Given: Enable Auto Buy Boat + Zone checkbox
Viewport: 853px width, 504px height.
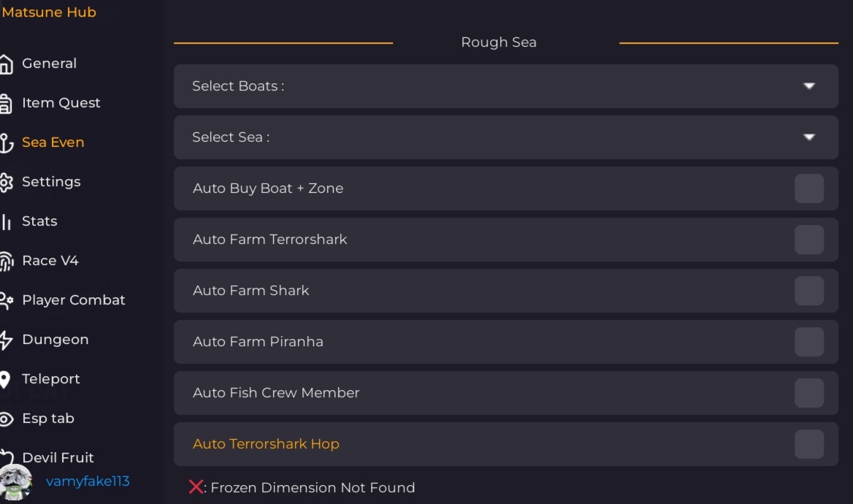Looking at the screenshot, I should pos(809,188).
